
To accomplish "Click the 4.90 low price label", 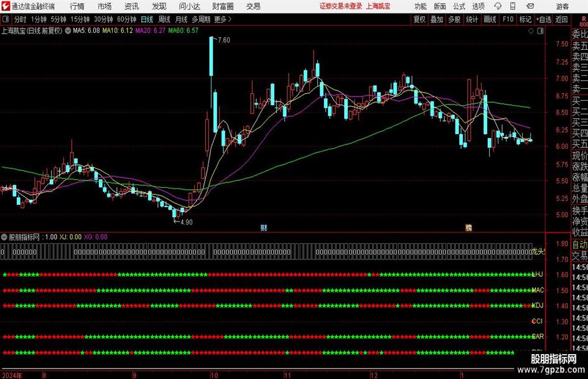I will [187, 222].
